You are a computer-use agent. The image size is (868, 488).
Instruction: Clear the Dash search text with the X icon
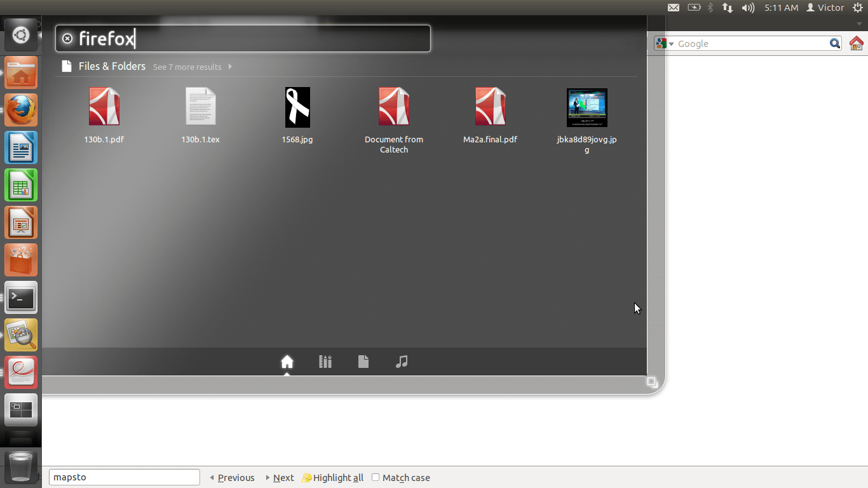tap(67, 39)
